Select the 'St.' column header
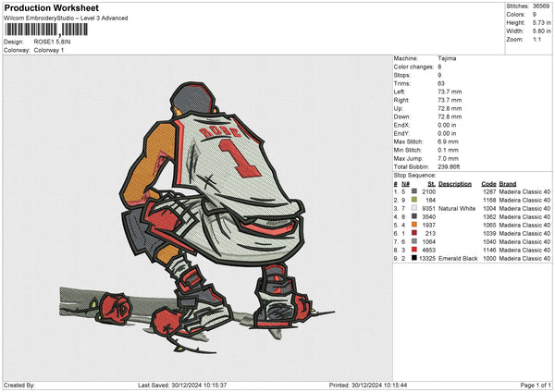This screenshot has width=555, height=392. tap(431, 184)
